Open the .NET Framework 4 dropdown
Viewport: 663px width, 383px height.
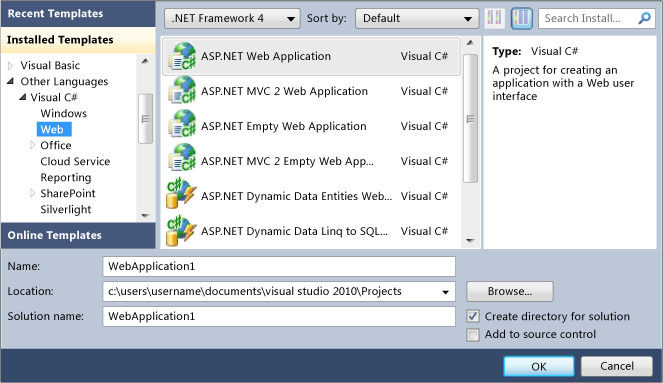click(x=232, y=18)
